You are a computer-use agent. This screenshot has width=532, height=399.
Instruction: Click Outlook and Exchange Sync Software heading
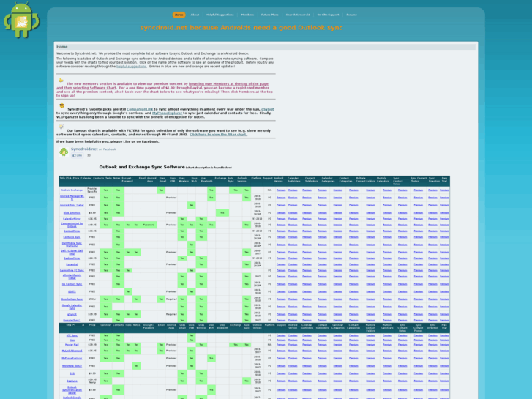coord(142,167)
